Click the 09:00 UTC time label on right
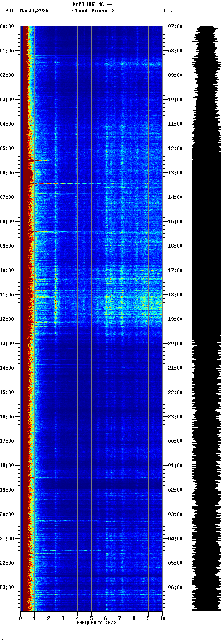224x644 pixels. [175, 75]
